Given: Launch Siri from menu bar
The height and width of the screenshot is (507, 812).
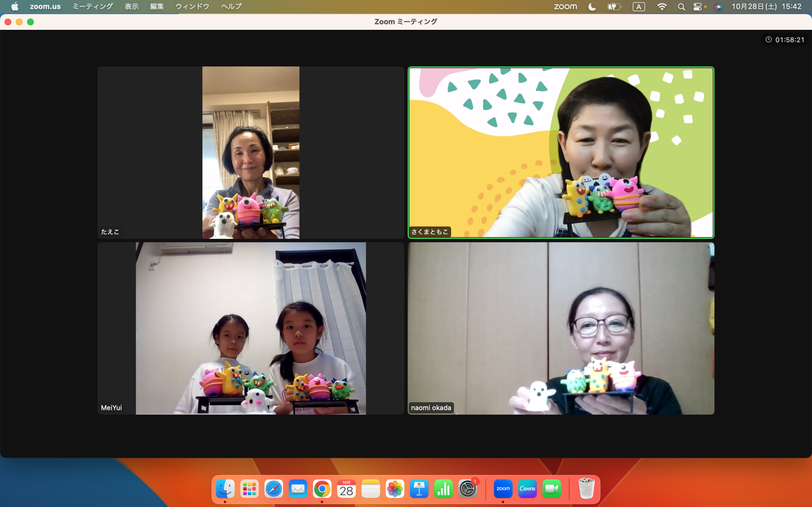Looking at the screenshot, I should [718, 6].
